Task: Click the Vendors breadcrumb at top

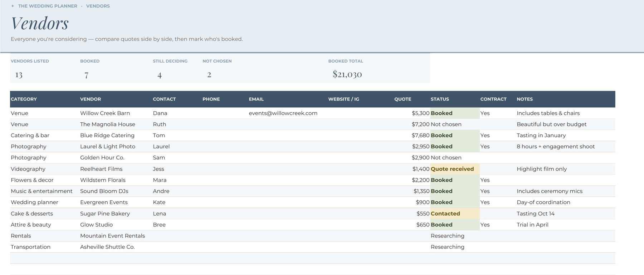Action: coord(98,6)
